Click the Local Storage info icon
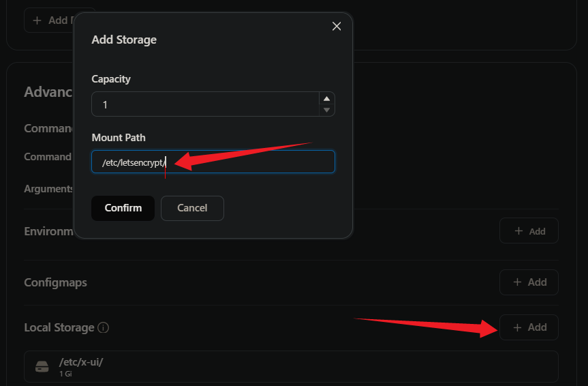Screen dimensions: 588x386 (103, 328)
